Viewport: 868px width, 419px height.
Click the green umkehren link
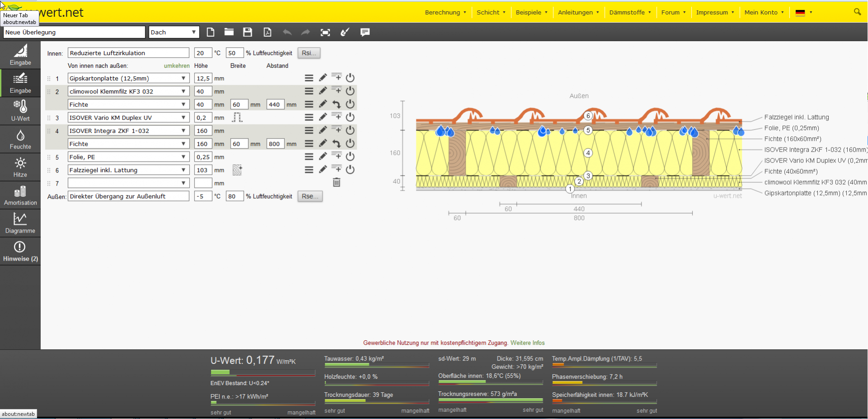(177, 66)
